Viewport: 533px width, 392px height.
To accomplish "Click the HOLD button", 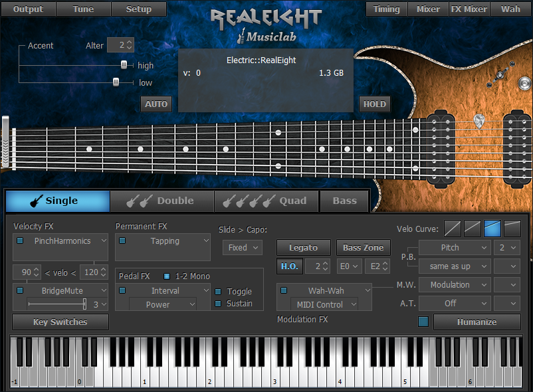I will coord(374,104).
